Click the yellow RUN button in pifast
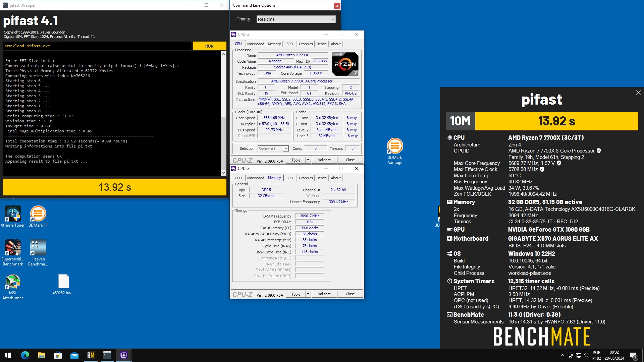 coord(209,46)
